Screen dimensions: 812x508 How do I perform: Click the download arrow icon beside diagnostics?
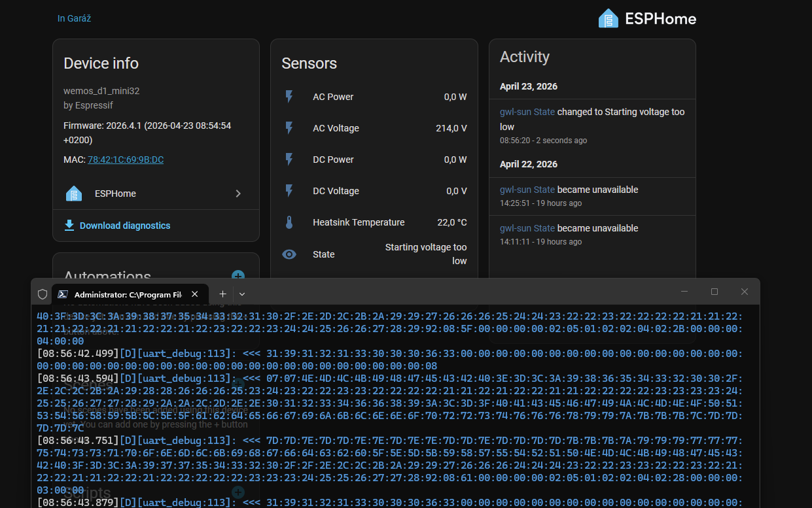tap(69, 226)
